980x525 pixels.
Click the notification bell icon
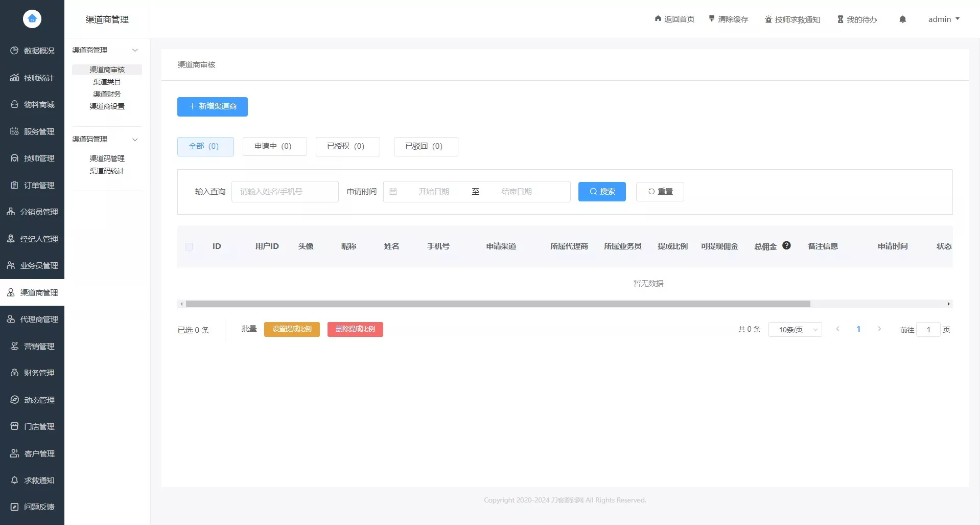coord(902,19)
